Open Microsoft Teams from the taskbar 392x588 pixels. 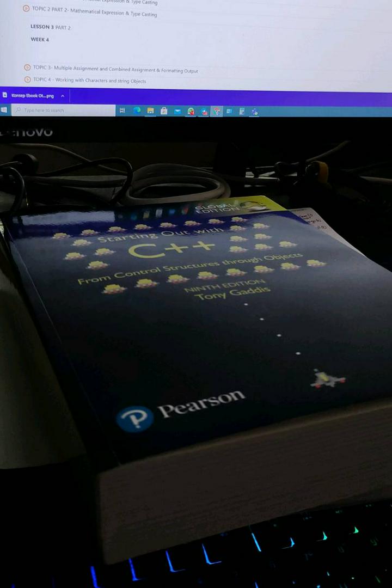(254, 112)
